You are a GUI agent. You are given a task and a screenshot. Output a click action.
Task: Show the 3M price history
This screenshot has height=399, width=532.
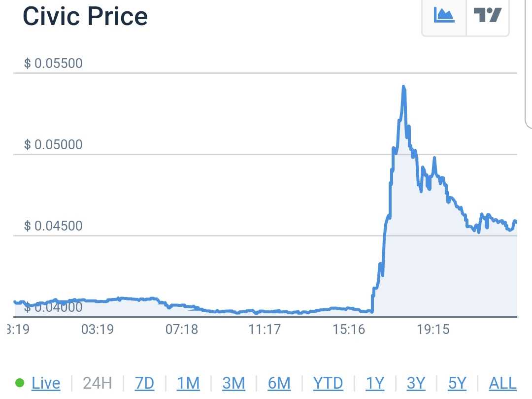(233, 383)
